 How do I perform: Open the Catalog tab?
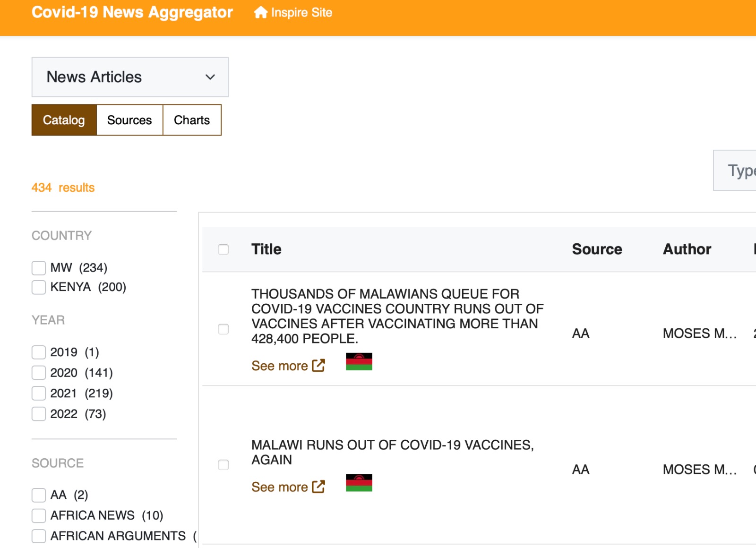[x=64, y=120]
